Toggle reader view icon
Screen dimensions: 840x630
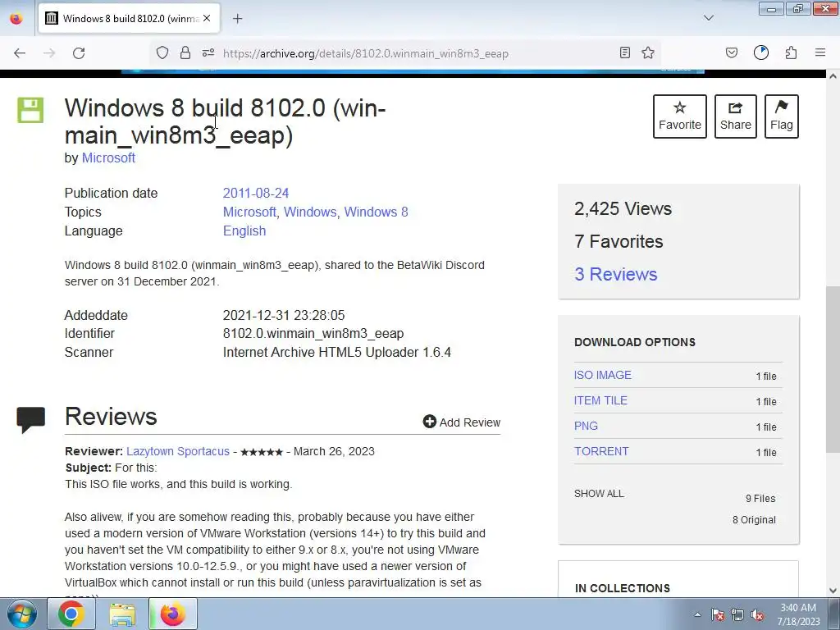[624, 52]
